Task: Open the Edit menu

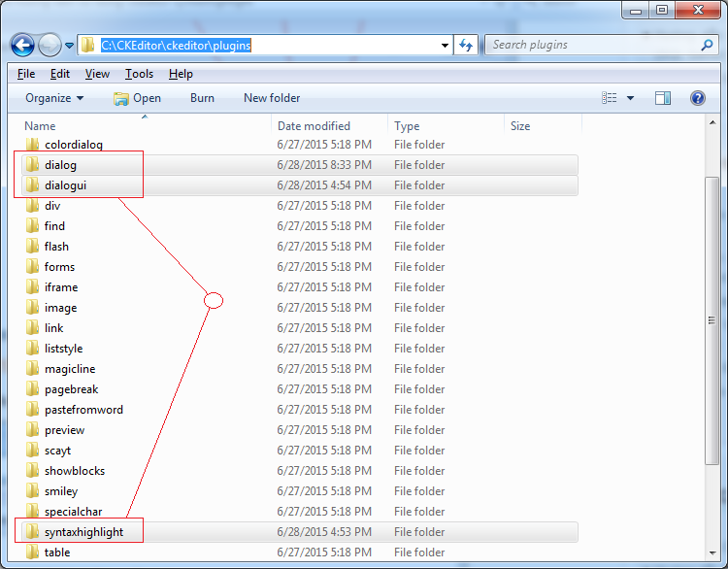Action: click(60, 74)
